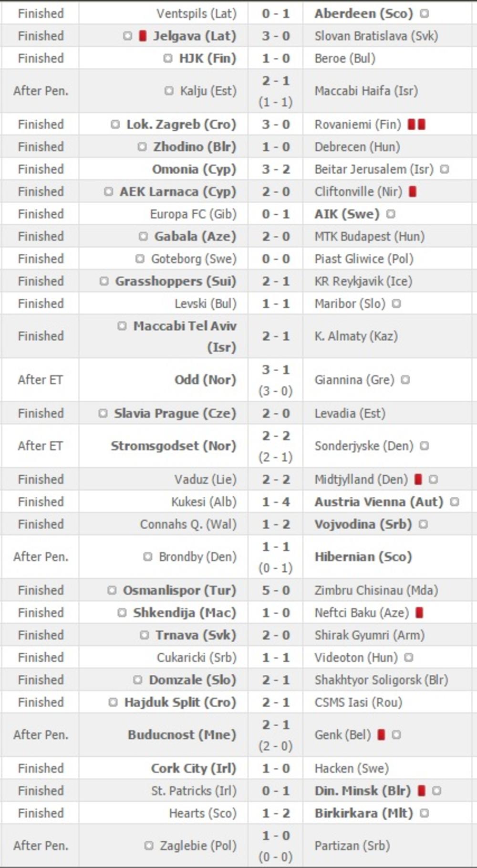Click the red card next to Din. Minsk
Viewport: 477px width, 868px height.
(x=421, y=791)
